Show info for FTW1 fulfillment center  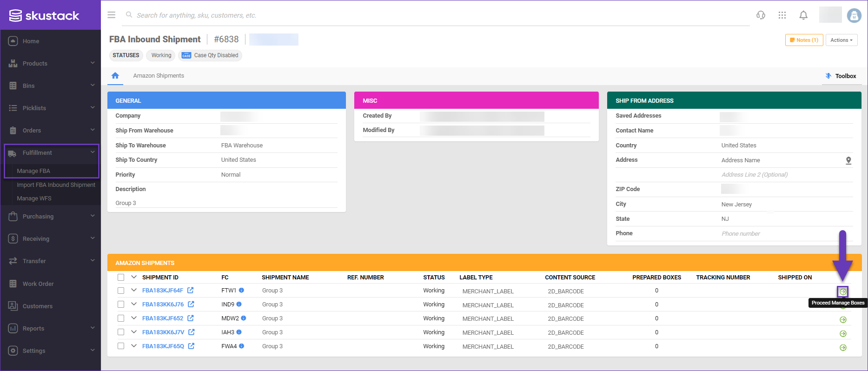241,290
